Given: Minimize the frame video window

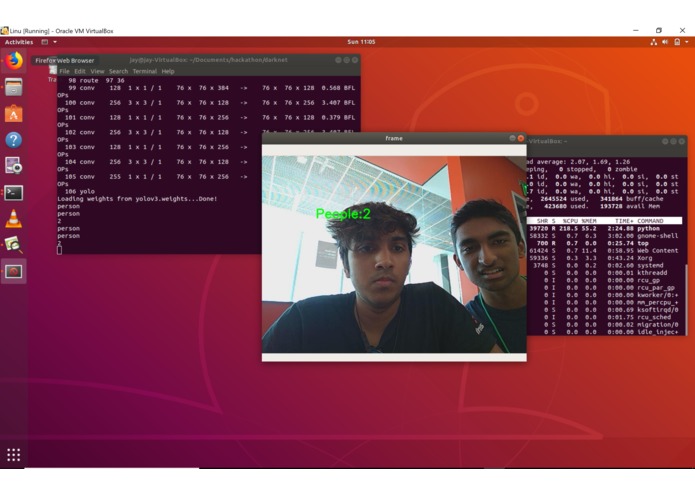Looking at the screenshot, I should click(512, 138).
